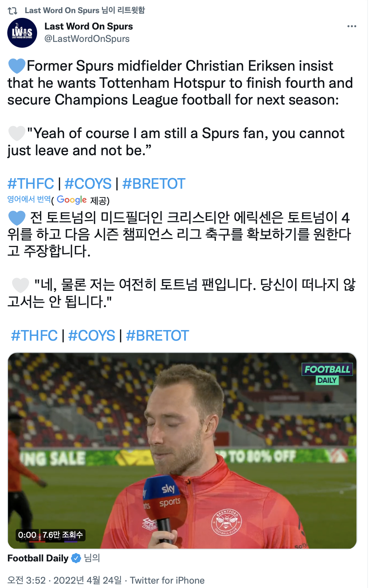Image resolution: width=377 pixels, height=588 pixels.
Task: Open the Football Daily video source link
Action: [x=38, y=558]
